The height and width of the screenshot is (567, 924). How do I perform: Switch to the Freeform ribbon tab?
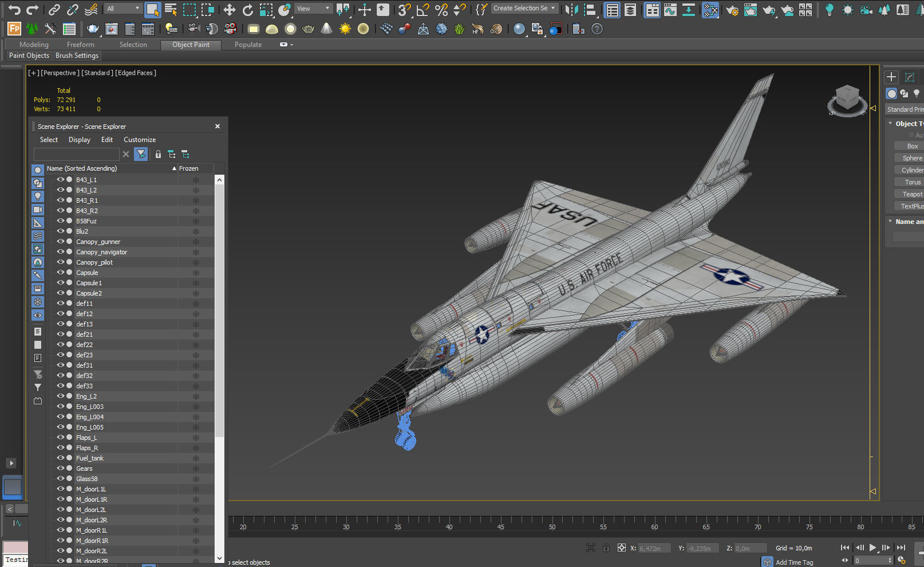80,45
